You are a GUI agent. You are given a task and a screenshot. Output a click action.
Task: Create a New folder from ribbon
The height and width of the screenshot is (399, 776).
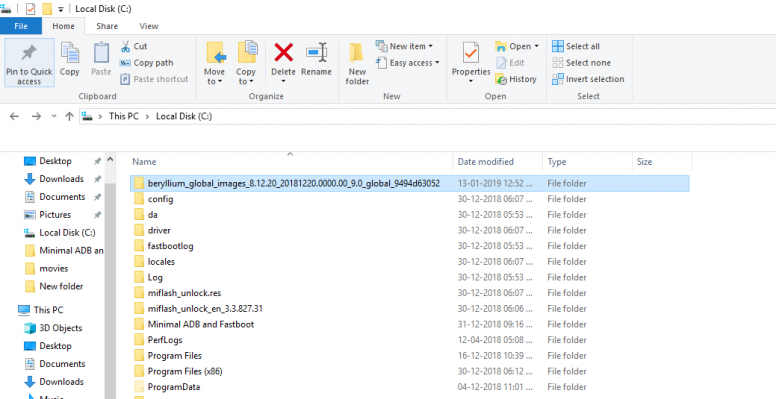[357, 63]
